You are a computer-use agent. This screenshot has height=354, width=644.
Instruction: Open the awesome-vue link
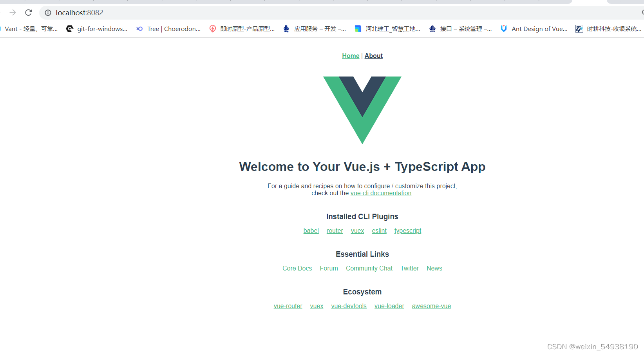[x=431, y=306]
